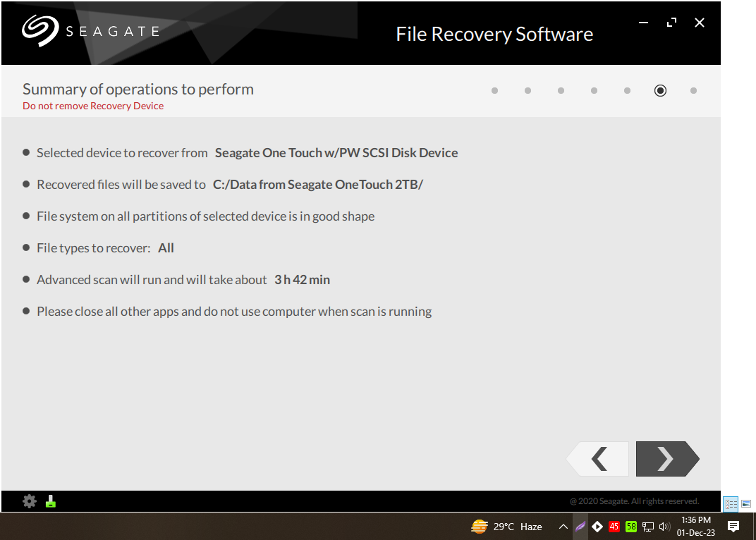Image resolution: width=756 pixels, height=540 pixels.
Task: Select the fourth wizard step dot
Action: pos(594,91)
